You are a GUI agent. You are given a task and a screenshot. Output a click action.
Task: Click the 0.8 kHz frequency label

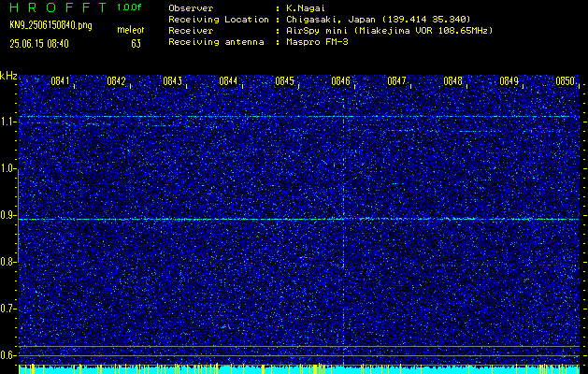click(7, 262)
